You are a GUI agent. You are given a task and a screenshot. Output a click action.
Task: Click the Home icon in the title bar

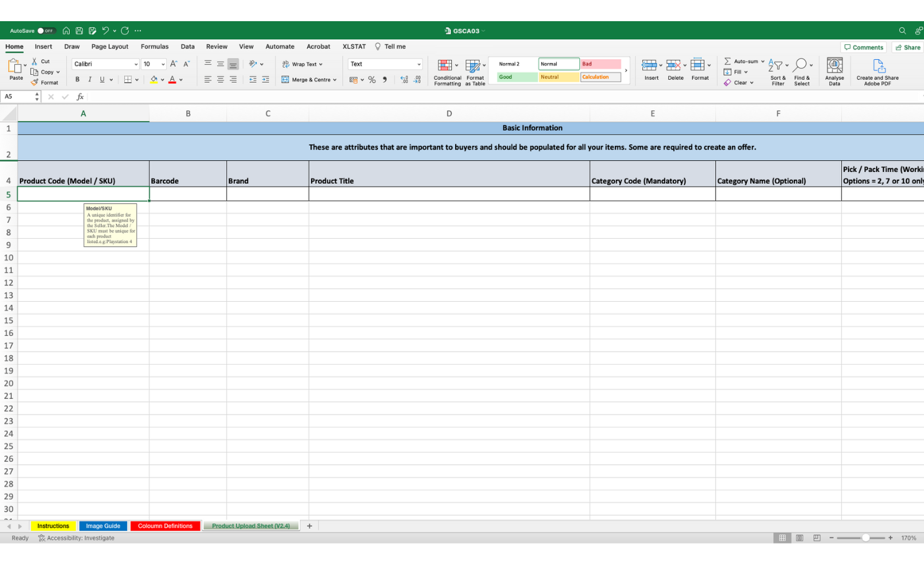pyautogui.click(x=66, y=31)
